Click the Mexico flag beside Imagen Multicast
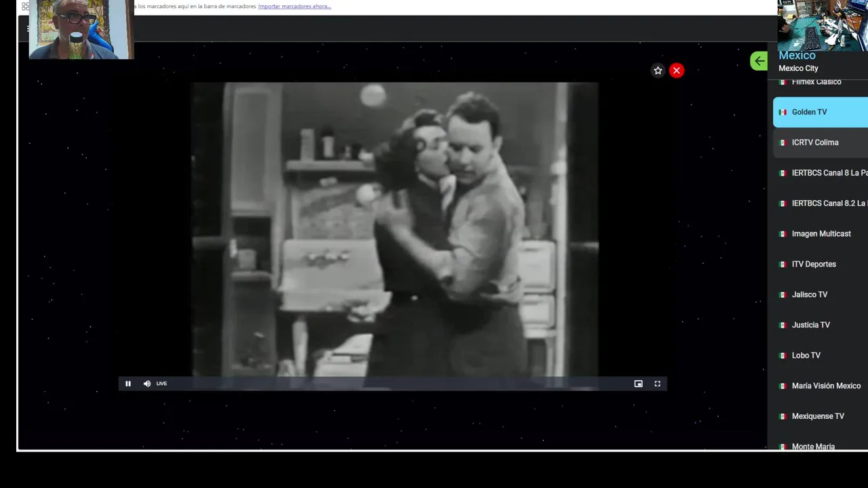The width and height of the screenshot is (868, 488). (783, 235)
